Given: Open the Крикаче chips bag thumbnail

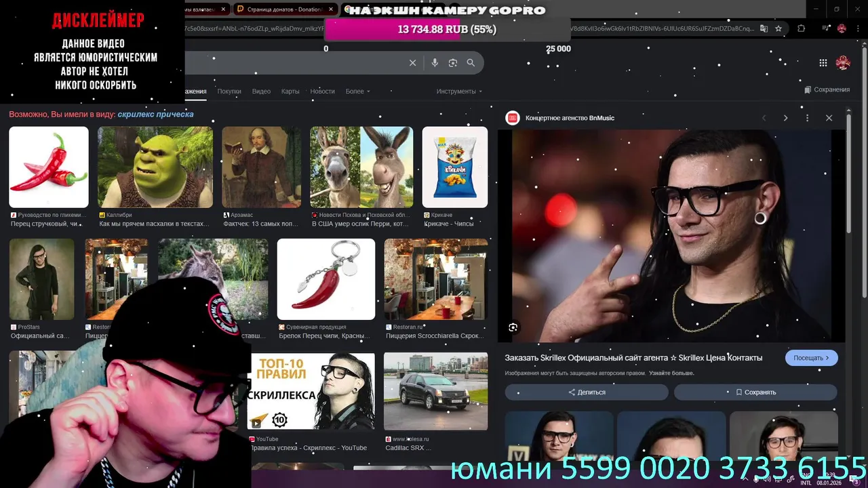Looking at the screenshot, I should click(455, 167).
